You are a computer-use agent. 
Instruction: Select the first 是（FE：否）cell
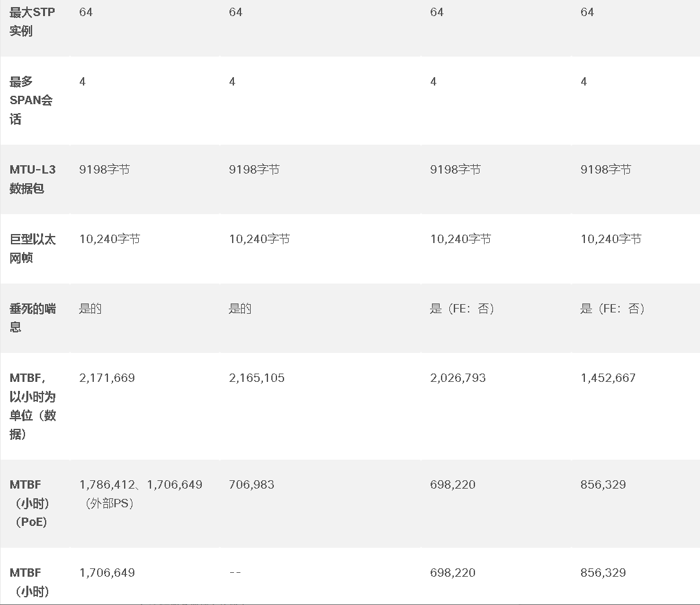(462, 309)
